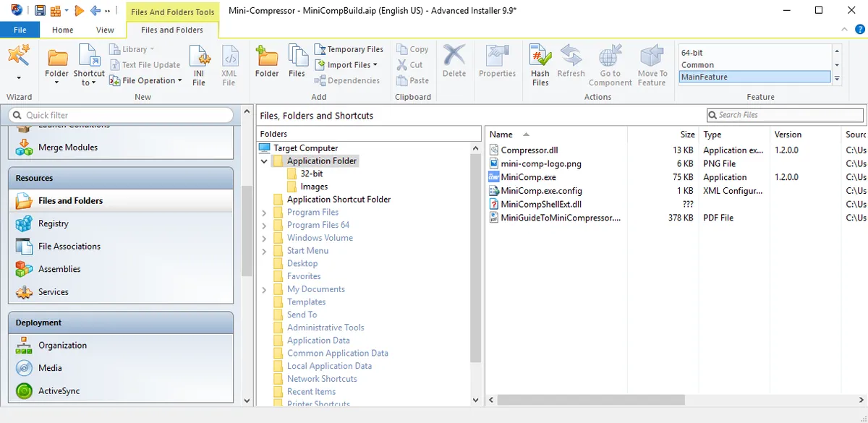The image size is (868, 423).
Task: Expand the My Documents node
Action: coord(265,289)
